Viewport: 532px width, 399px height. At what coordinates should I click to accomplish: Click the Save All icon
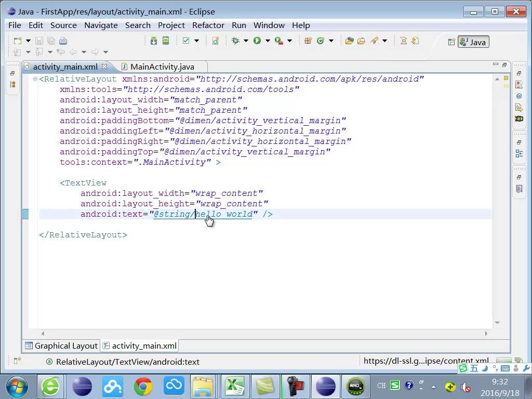click(x=51, y=41)
